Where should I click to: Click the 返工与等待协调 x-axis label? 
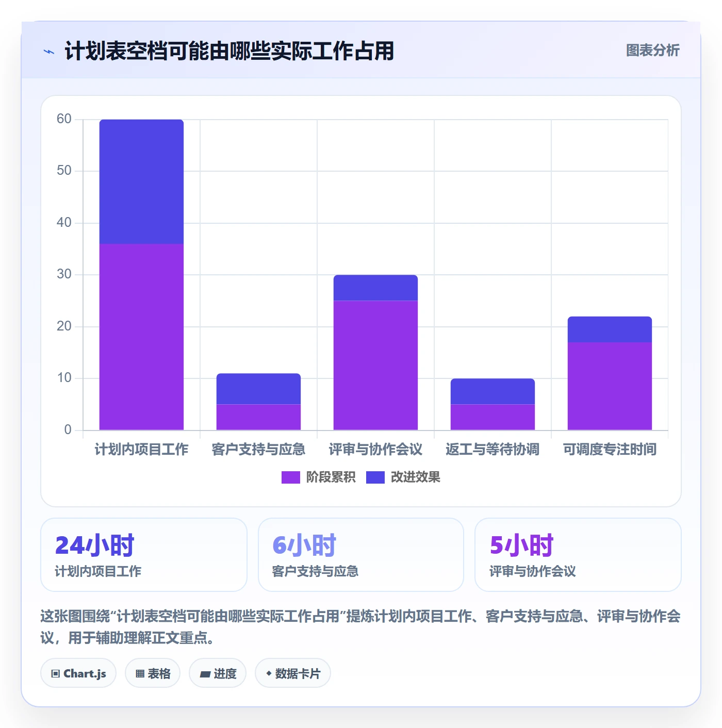coord(493,450)
